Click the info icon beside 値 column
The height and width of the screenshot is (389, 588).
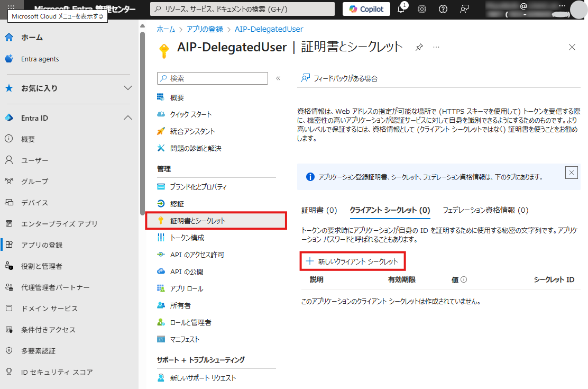pos(464,280)
